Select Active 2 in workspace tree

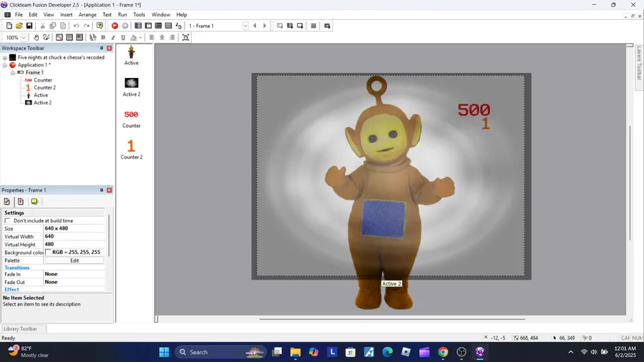coord(43,102)
